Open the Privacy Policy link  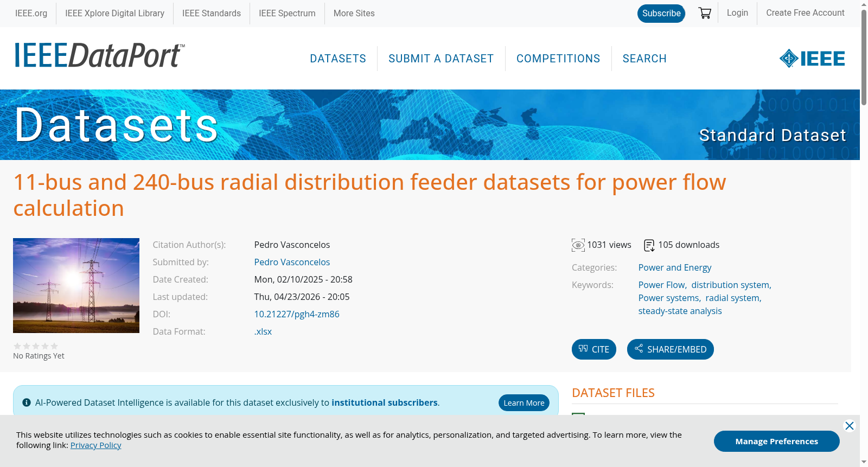click(x=95, y=445)
